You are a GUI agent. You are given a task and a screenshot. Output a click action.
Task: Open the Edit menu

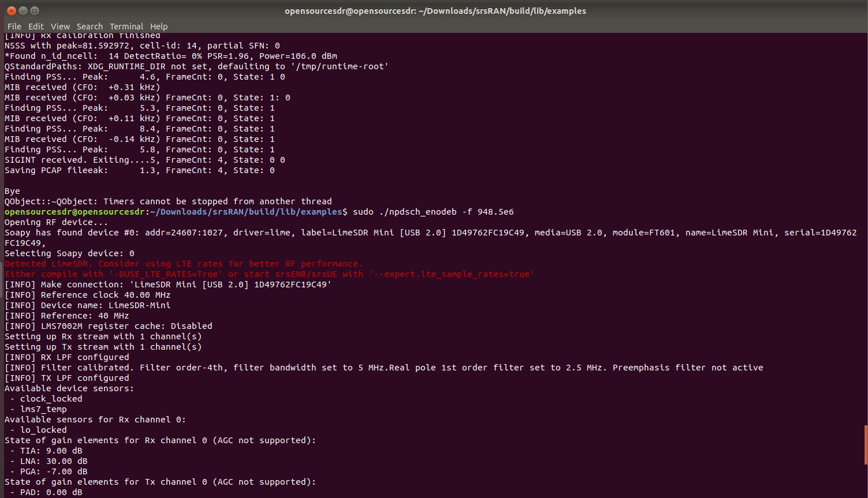click(36, 27)
